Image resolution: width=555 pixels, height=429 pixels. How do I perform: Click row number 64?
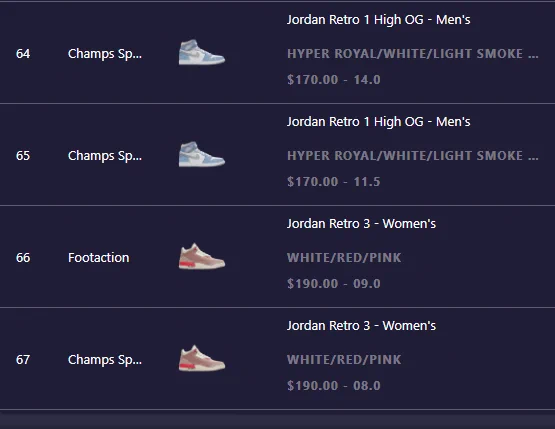[x=23, y=54]
